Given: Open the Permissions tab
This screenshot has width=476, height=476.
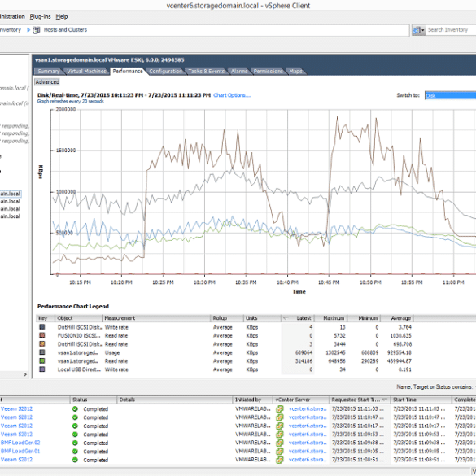Looking at the screenshot, I should click(x=268, y=72).
